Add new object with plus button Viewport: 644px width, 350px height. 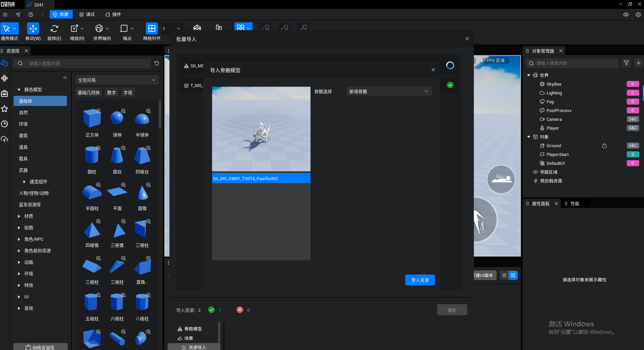click(639, 63)
